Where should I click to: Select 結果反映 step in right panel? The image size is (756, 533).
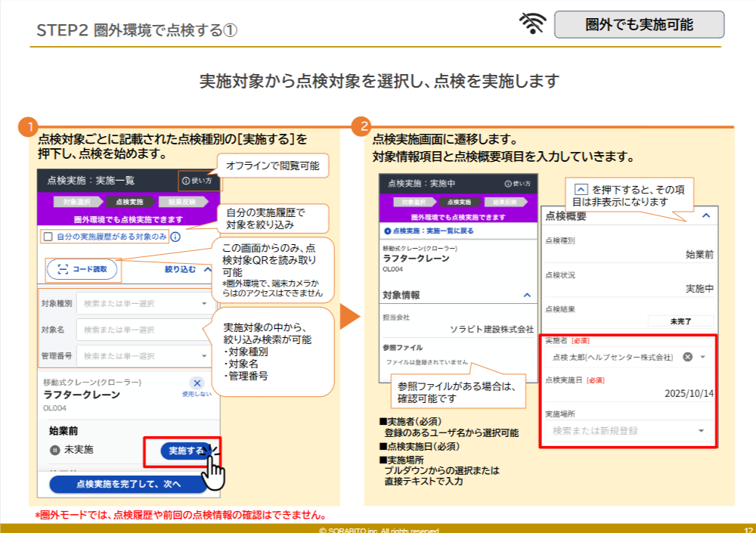pos(507,203)
